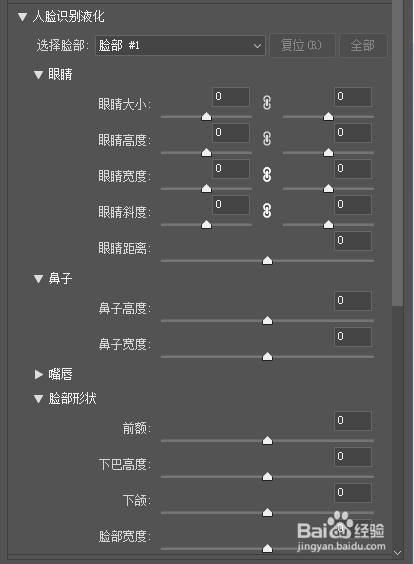Image resolution: width=414 pixels, height=564 pixels.
Task: Click the 复位(R) button
Action: (x=302, y=46)
